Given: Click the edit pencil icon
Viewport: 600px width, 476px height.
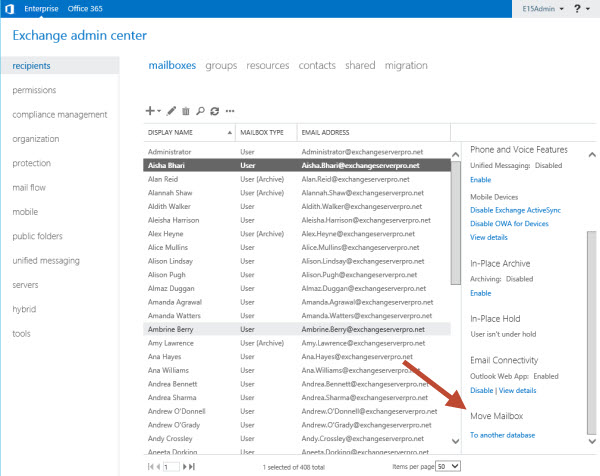Looking at the screenshot, I should (x=171, y=111).
